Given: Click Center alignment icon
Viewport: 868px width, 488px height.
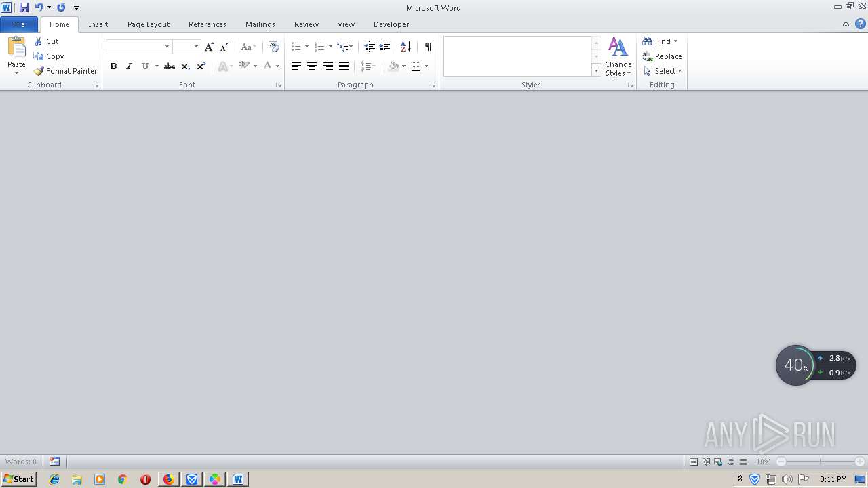Looking at the screenshot, I should point(312,66).
